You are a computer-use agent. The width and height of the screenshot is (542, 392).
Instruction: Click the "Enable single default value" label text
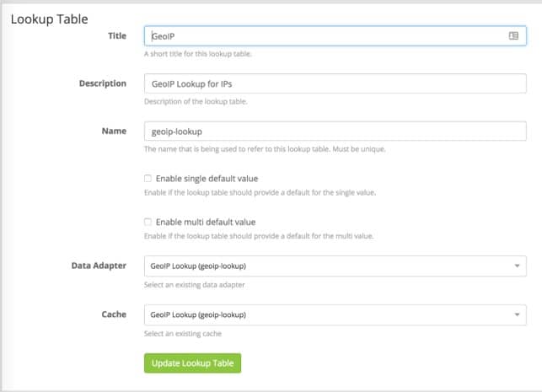207,179
